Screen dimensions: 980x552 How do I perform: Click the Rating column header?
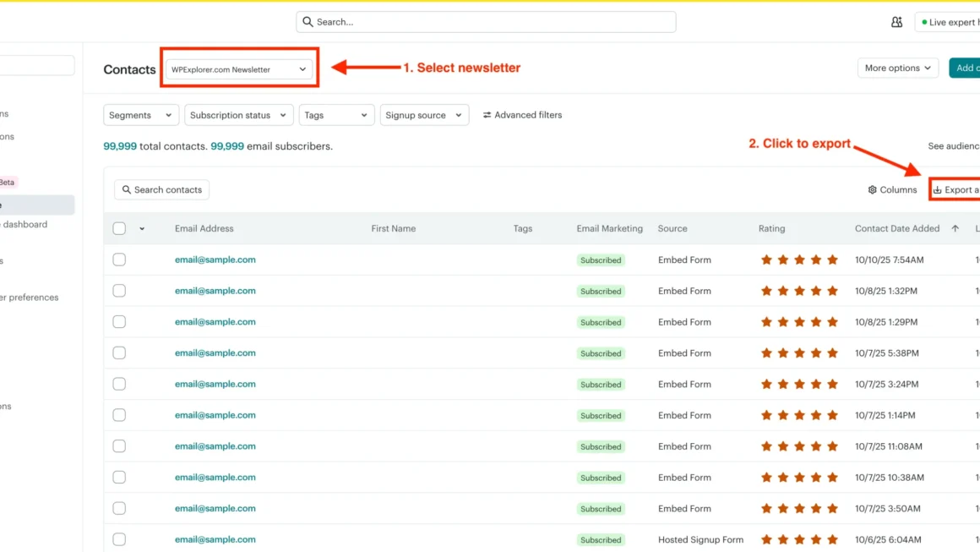(771, 228)
